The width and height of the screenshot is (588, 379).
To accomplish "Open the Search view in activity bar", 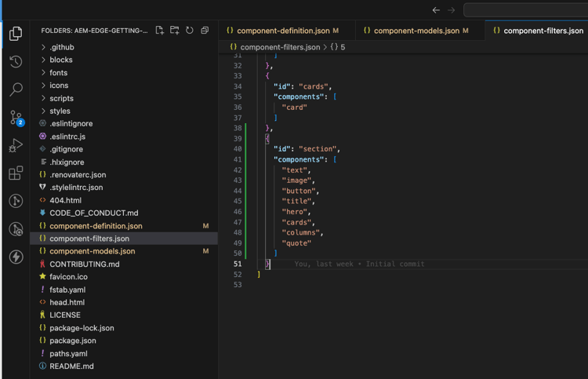I will pyautogui.click(x=16, y=89).
